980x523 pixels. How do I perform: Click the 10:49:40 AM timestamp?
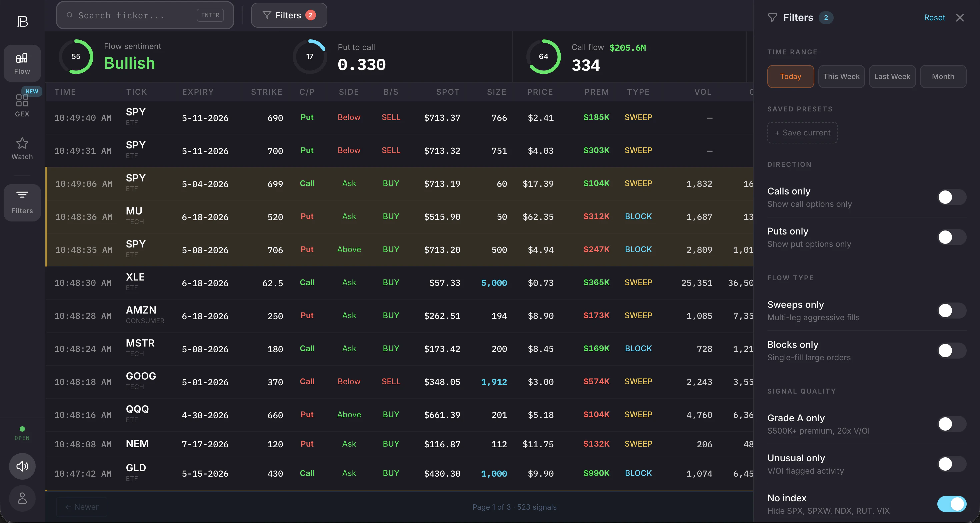coord(83,118)
